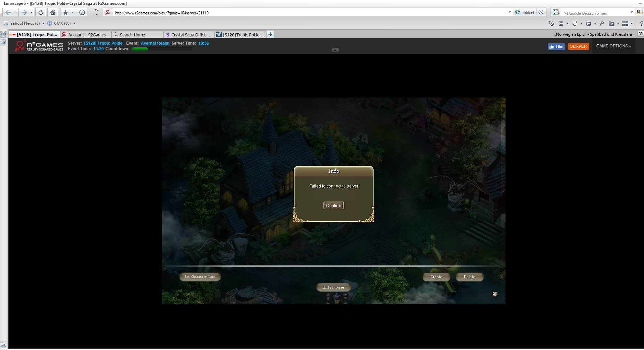Open the address bar URL dropdown arrow
Viewport: 644px width, 350px height.
pos(510,12)
